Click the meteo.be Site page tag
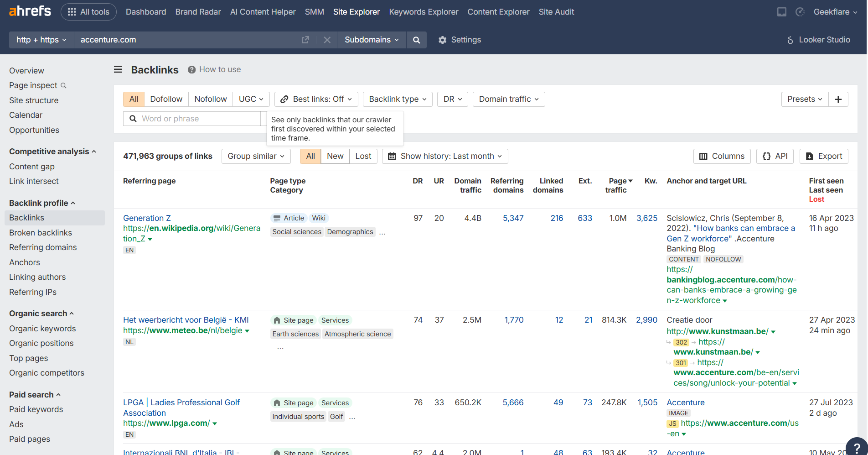Image resolution: width=868 pixels, height=455 pixels. (x=293, y=320)
